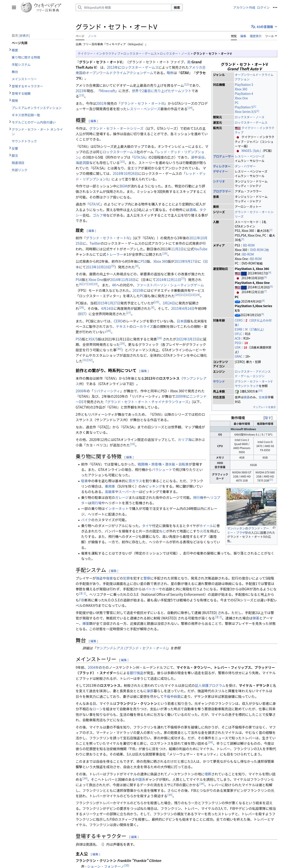Screen dimensions: 289x868
Task: Select the 閲覧 view tab
Action: click(x=233, y=36)
